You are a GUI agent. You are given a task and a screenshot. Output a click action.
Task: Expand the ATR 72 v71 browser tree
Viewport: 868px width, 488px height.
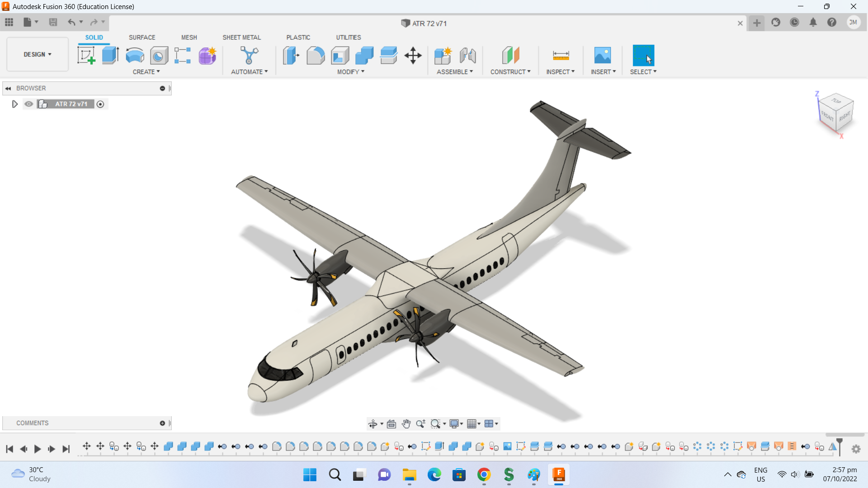[14, 104]
